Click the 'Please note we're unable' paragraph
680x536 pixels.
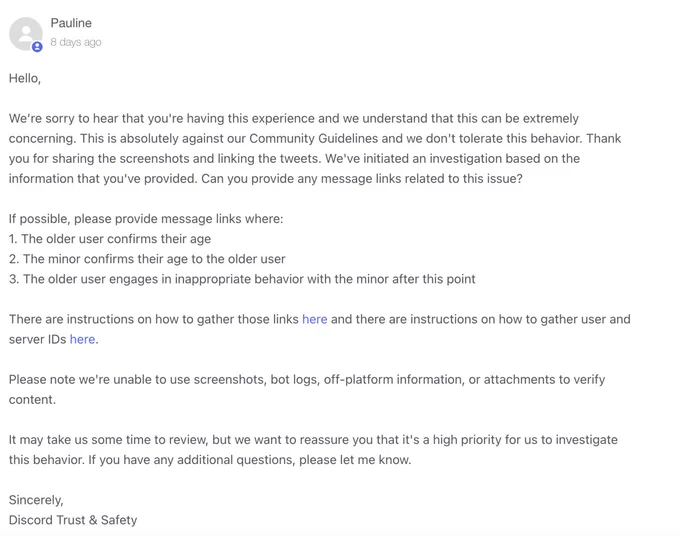coord(307,389)
